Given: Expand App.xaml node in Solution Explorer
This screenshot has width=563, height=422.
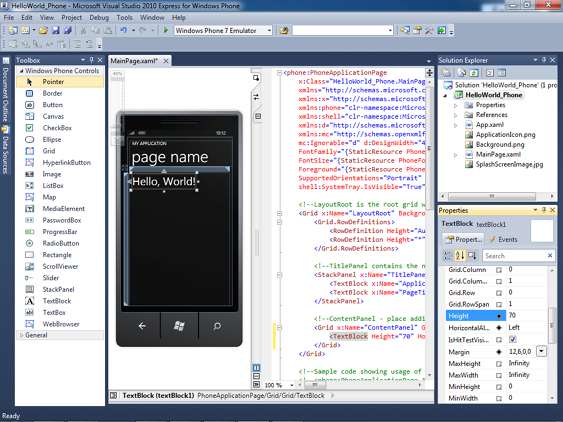Looking at the screenshot, I should click(x=456, y=125).
